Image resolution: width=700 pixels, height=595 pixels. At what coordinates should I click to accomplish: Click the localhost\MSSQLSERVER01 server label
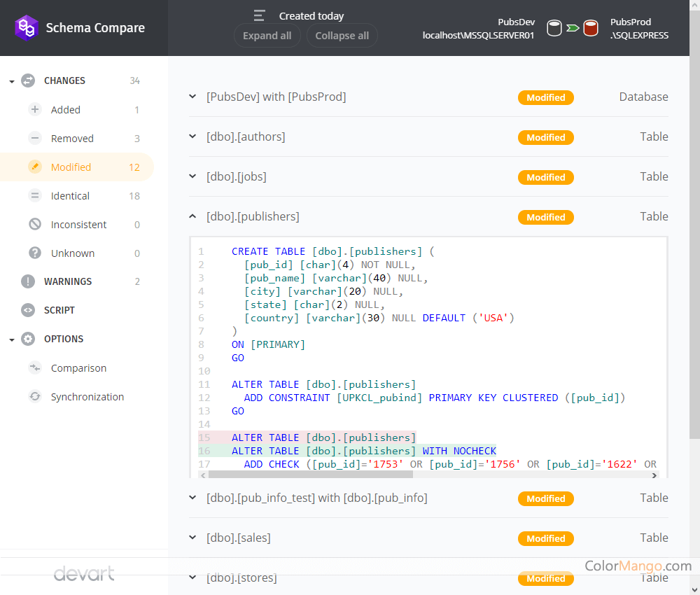478,35
